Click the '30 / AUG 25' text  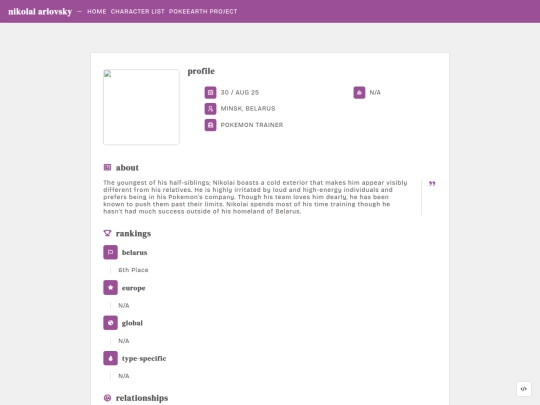[x=240, y=92]
